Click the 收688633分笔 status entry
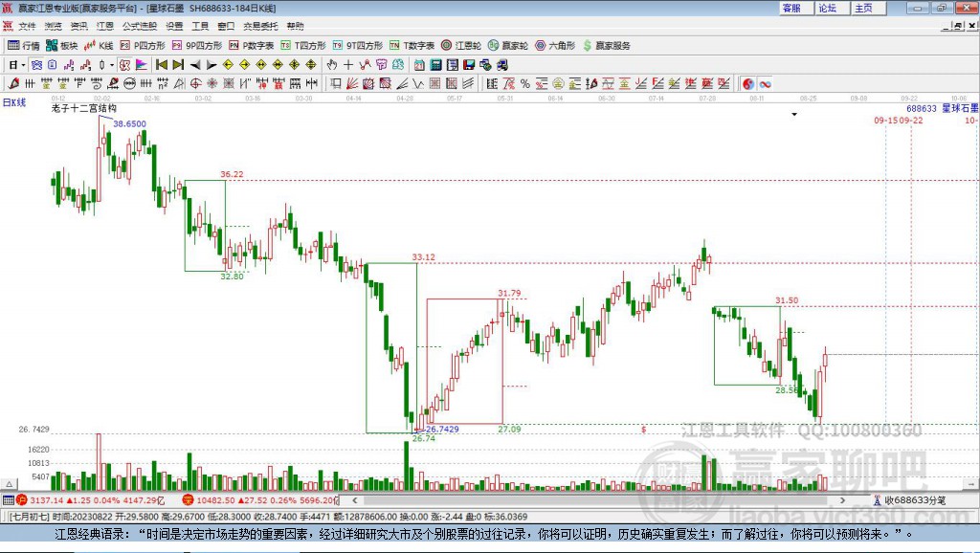The image size is (980, 553). pyautogui.click(x=910, y=499)
